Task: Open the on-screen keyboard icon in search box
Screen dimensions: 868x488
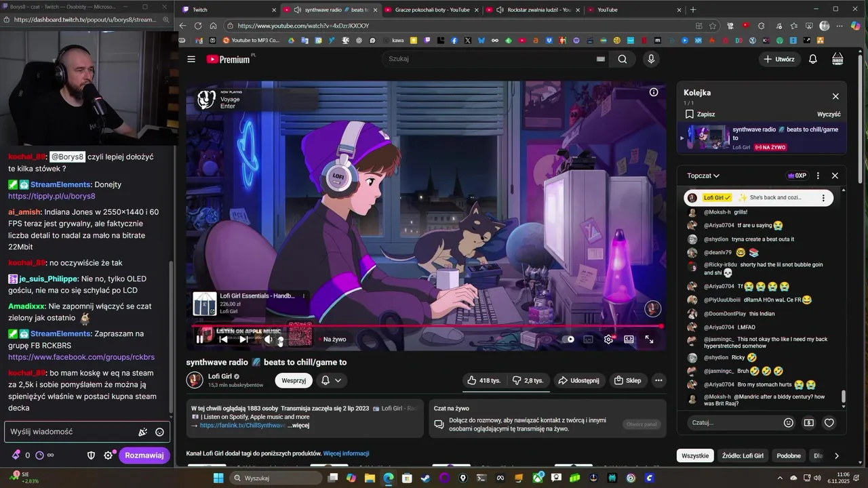Action: point(600,59)
